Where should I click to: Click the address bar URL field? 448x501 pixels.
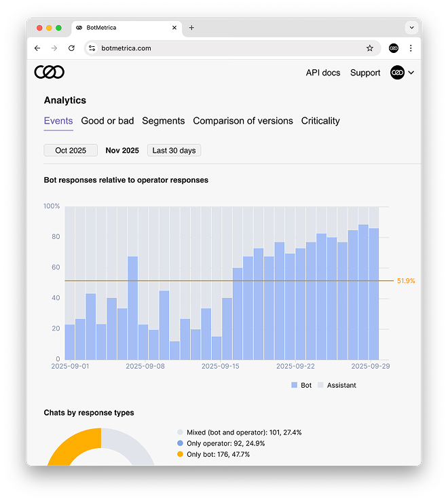click(224, 48)
